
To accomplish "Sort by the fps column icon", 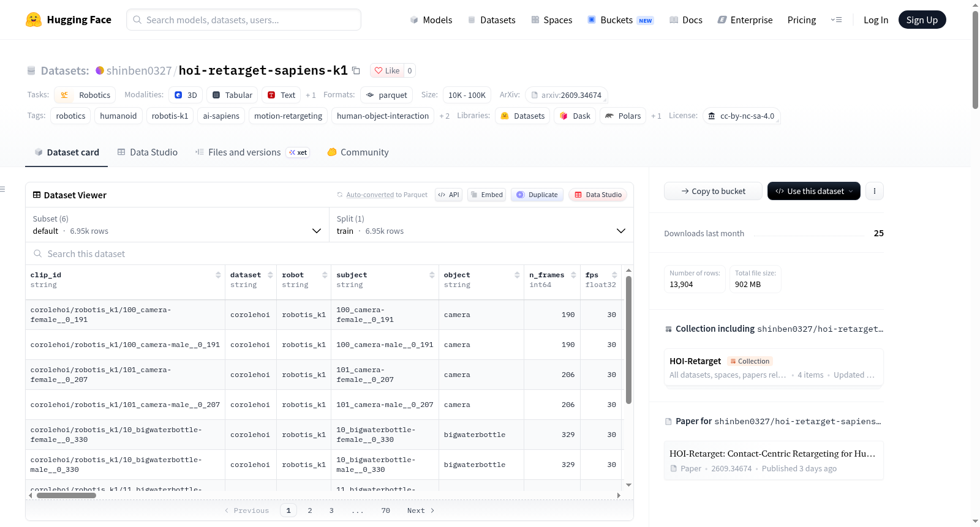I will (x=614, y=275).
